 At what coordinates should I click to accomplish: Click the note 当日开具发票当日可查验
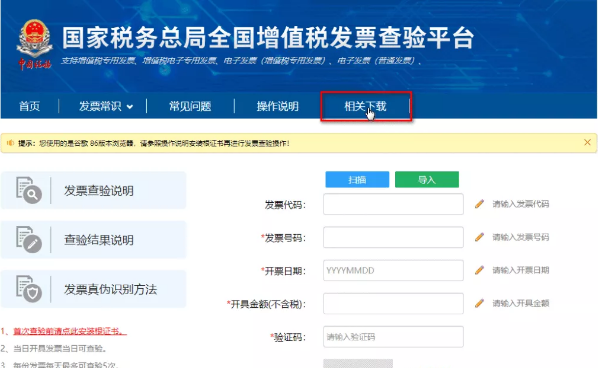60,349
